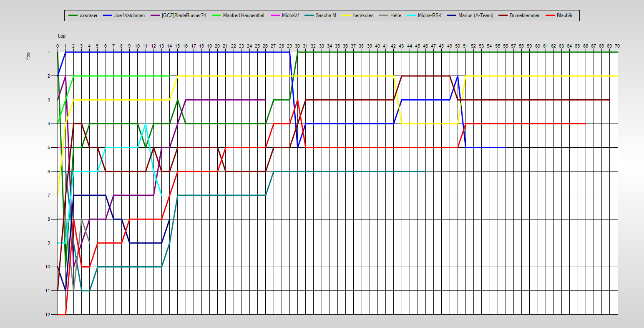Screen dimensions: 644x328
Task: Click lap number 20 on the lap axis
Action: click(217, 46)
